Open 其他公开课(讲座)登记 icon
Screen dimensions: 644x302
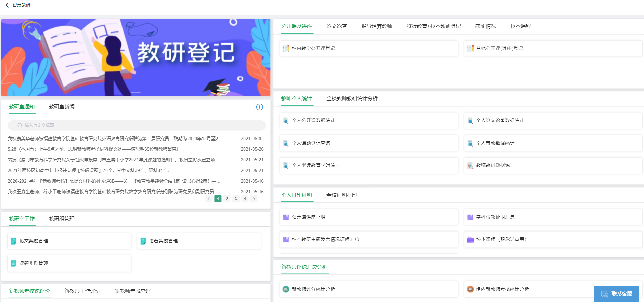tap(471, 49)
